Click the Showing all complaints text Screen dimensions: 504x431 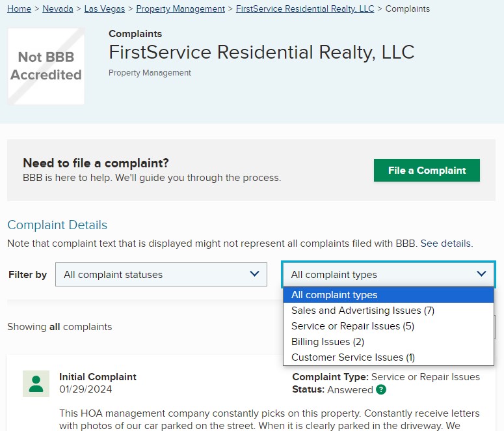click(x=59, y=327)
